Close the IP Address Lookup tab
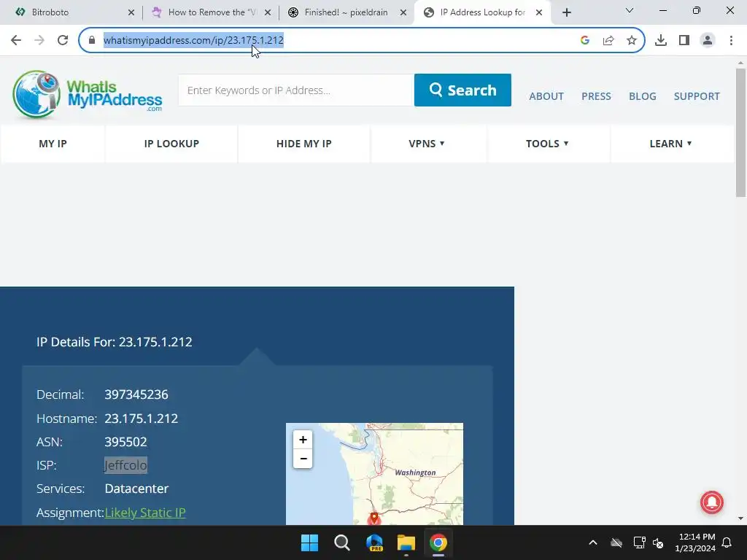Image resolution: width=747 pixels, height=560 pixels. (539, 12)
